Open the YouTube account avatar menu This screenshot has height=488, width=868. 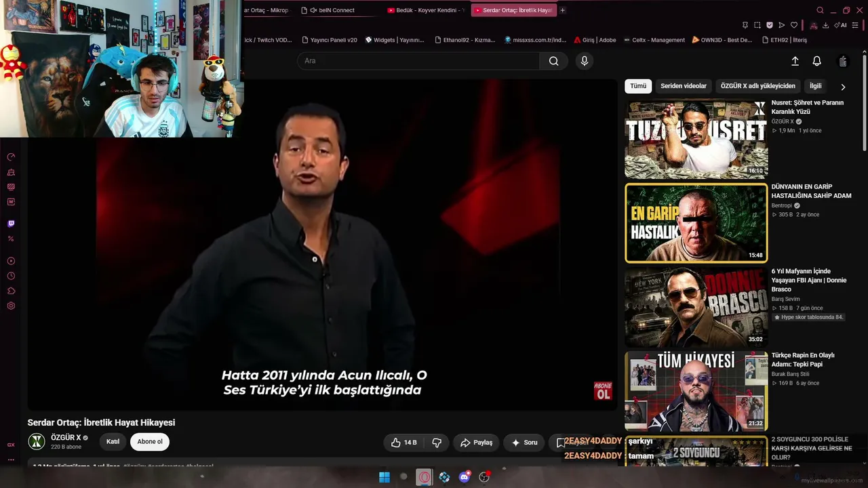[x=843, y=61]
